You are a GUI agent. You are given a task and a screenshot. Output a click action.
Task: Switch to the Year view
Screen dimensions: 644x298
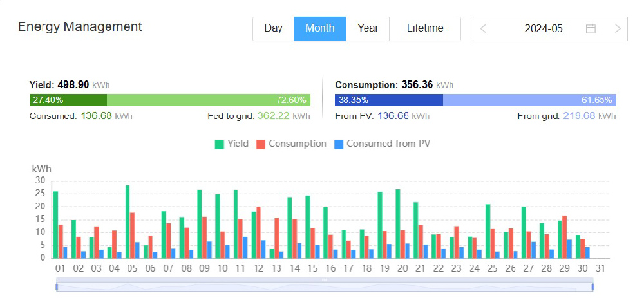pyautogui.click(x=368, y=28)
